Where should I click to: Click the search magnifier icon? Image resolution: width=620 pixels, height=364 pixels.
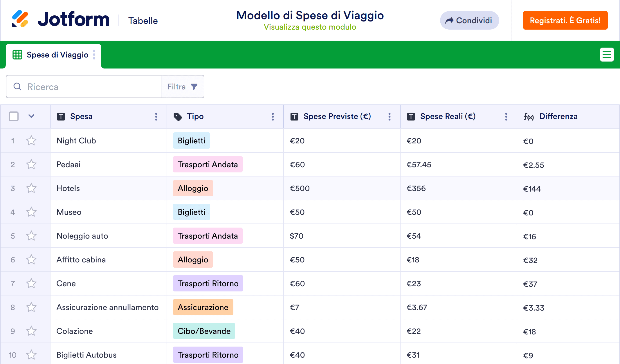tap(17, 87)
